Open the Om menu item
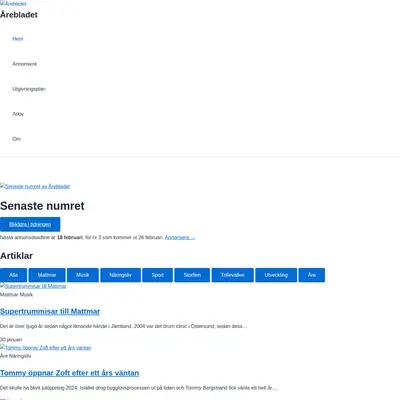 point(17,139)
